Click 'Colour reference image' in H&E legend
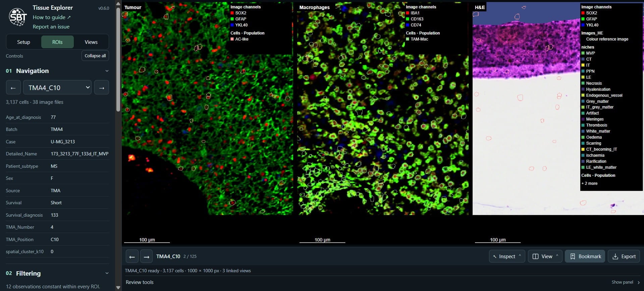The image size is (644, 291). click(607, 39)
